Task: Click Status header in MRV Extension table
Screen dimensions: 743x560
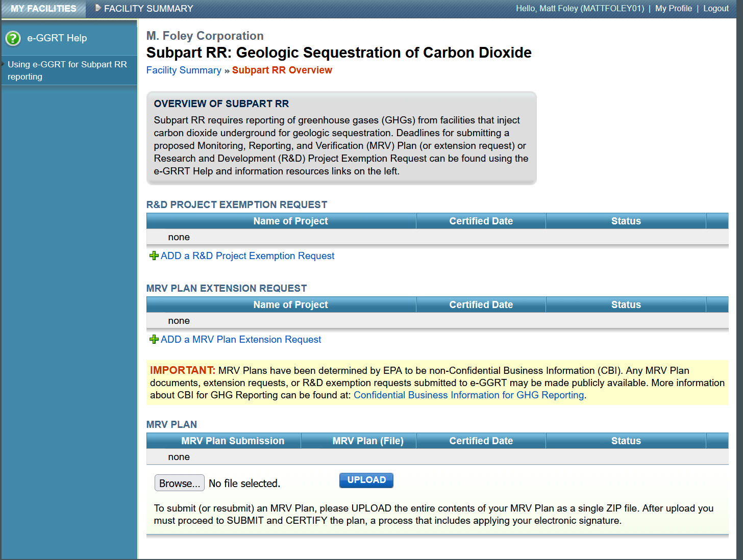Action: click(x=626, y=304)
